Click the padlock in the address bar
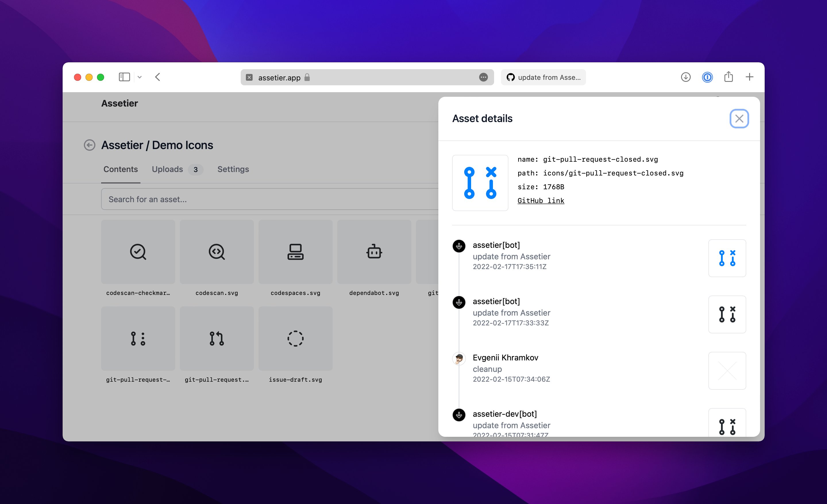The width and height of the screenshot is (827, 504). tap(307, 78)
